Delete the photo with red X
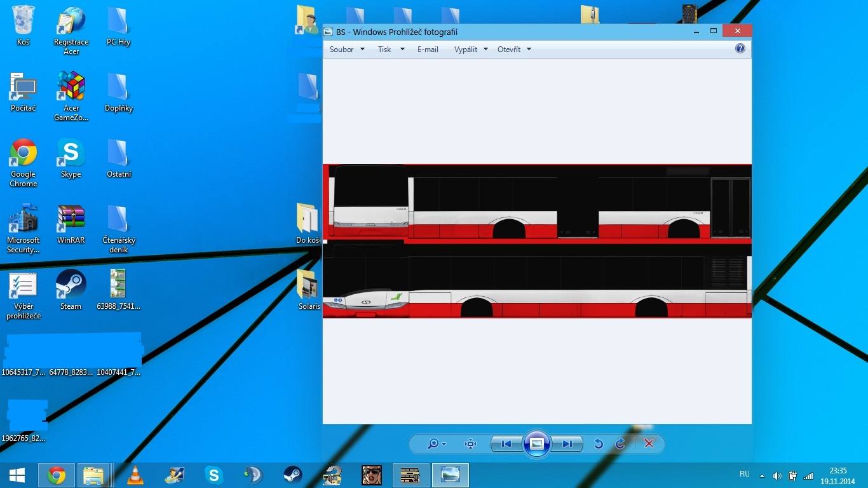This screenshot has width=868, height=488. coord(649,444)
